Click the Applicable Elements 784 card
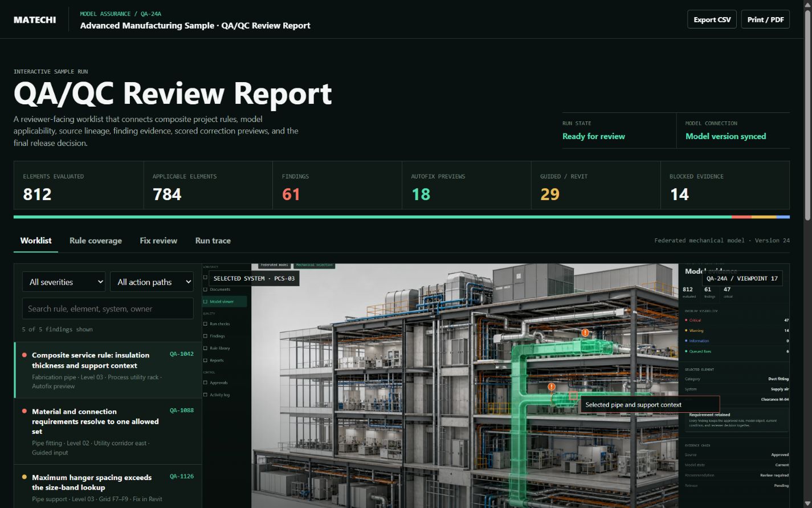Screen dimensions: 812x508 tap(208, 185)
